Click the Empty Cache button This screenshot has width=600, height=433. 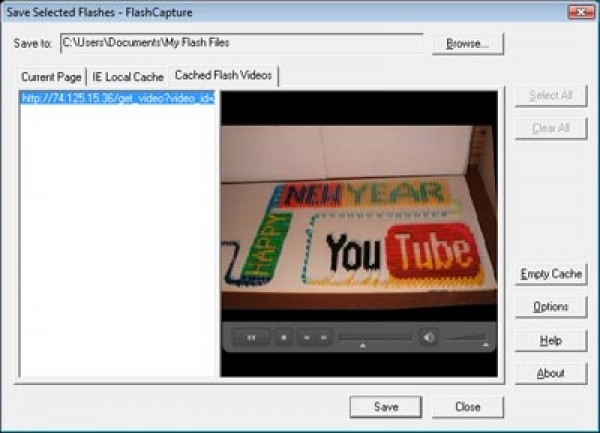[551, 274]
